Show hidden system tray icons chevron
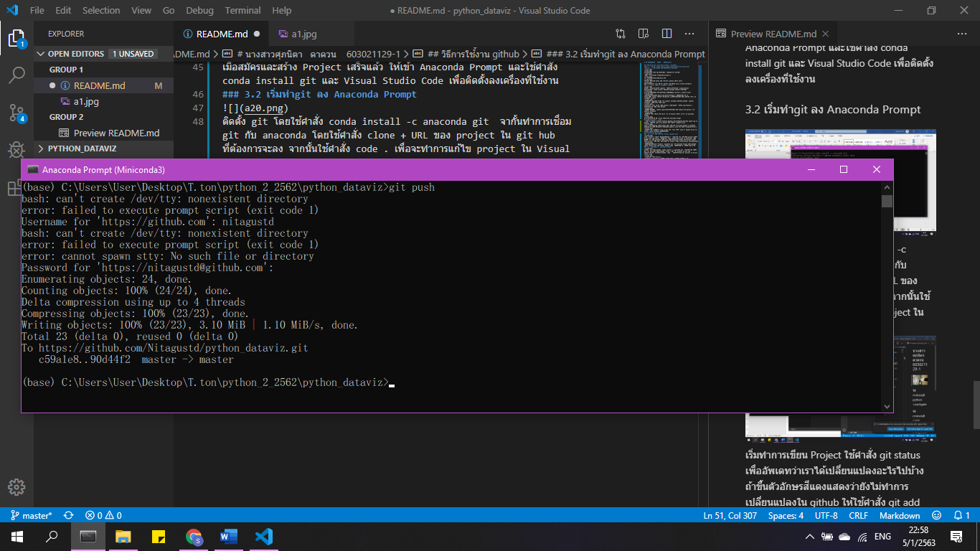This screenshot has width=980, height=551. coord(810,537)
